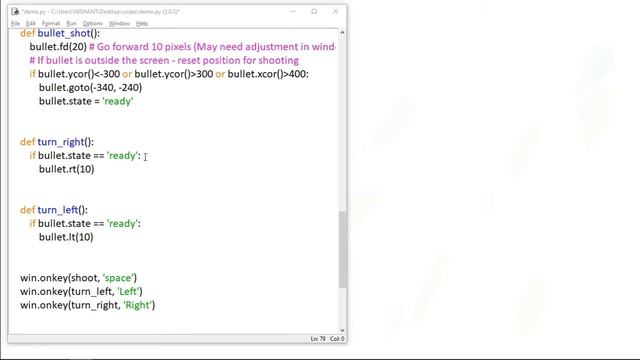This screenshot has height=360, width=640.
Task: Open the Options menu
Action: click(93, 24)
